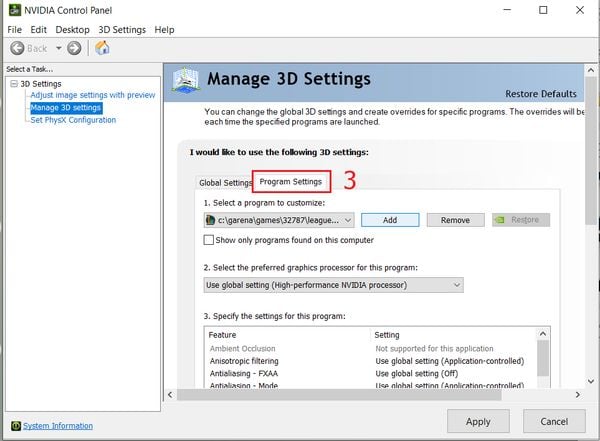Click settings list scroll up arrow
Image resolution: width=600 pixels, height=441 pixels.
[543, 334]
